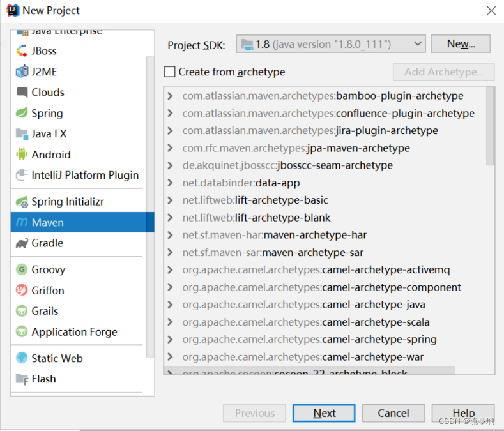Click the Spring Initializr icon
The image size is (504, 431).
pyautogui.click(x=22, y=202)
